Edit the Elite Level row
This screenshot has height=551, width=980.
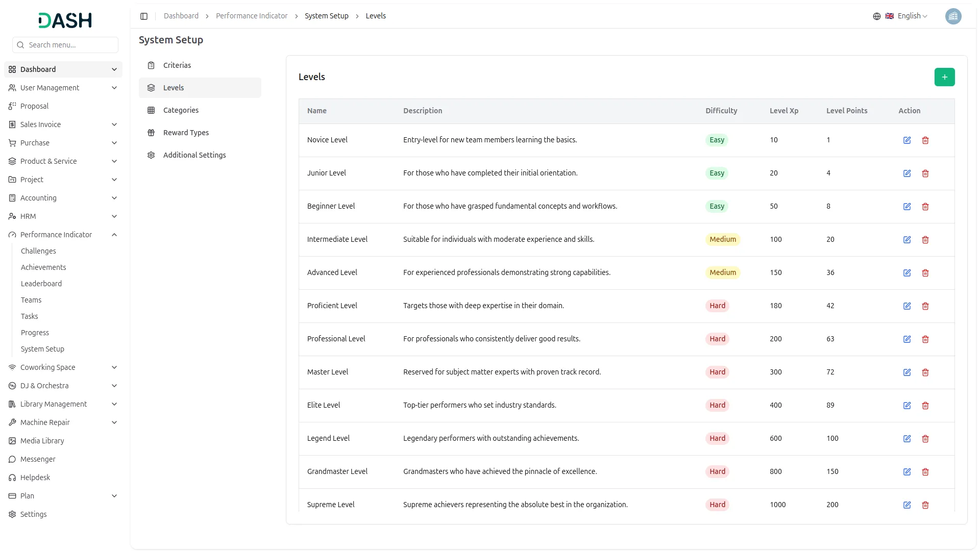[x=907, y=406]
